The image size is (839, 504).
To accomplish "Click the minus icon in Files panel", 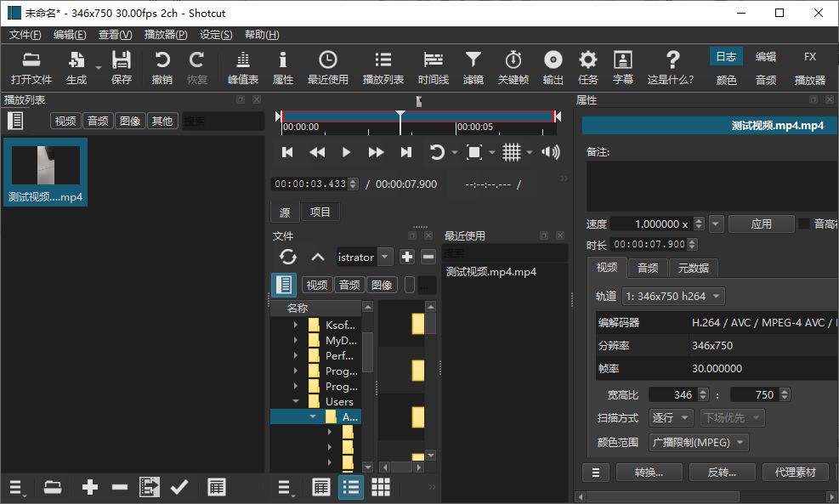I will pos(428,258).
